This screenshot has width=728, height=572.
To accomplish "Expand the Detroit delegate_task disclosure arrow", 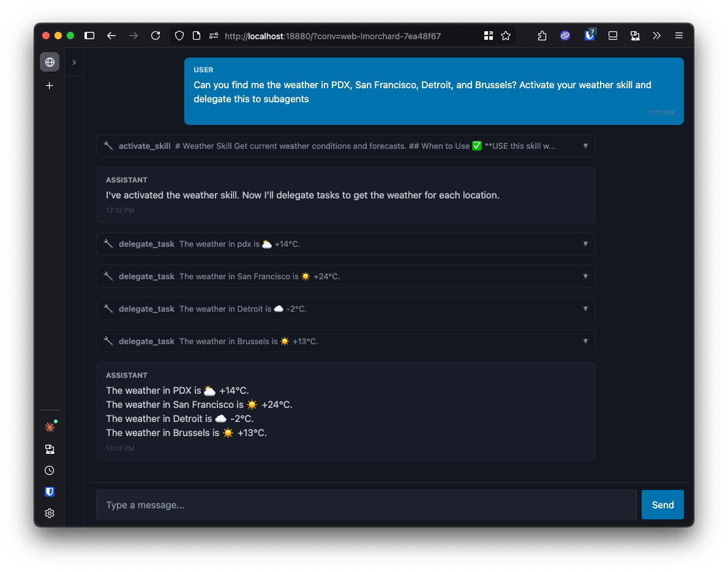I will click(x=585, y=309).
